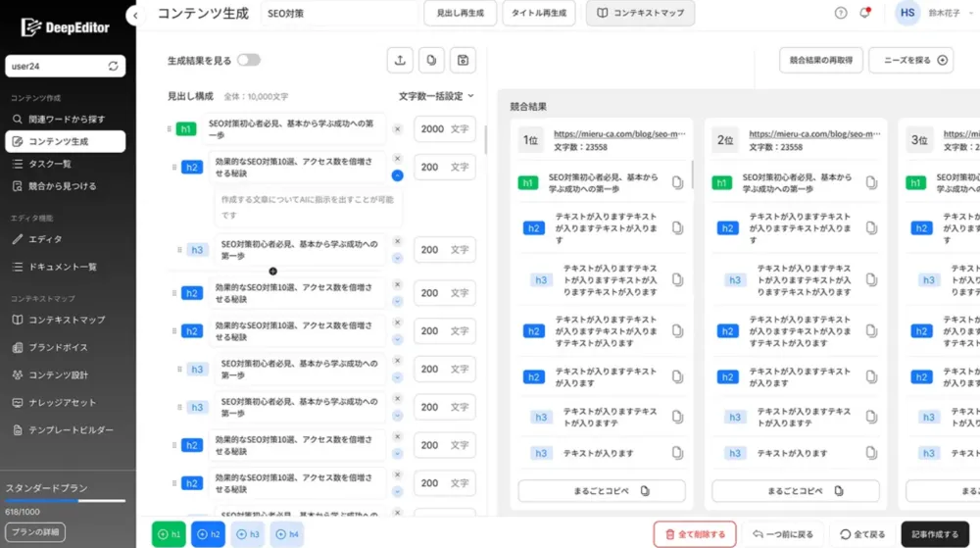
Task: Click the save disk icon in toolbar
Action: click(x=463, y=60)
